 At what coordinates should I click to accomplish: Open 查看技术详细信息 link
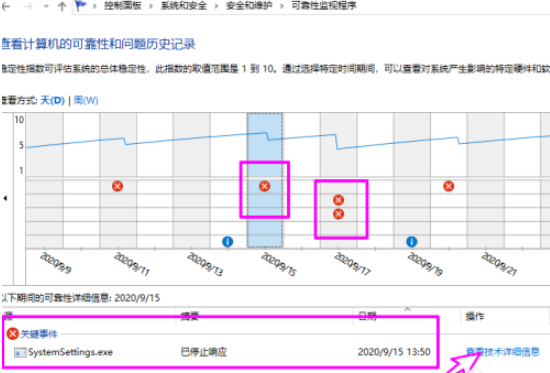[x=503, y=352]
